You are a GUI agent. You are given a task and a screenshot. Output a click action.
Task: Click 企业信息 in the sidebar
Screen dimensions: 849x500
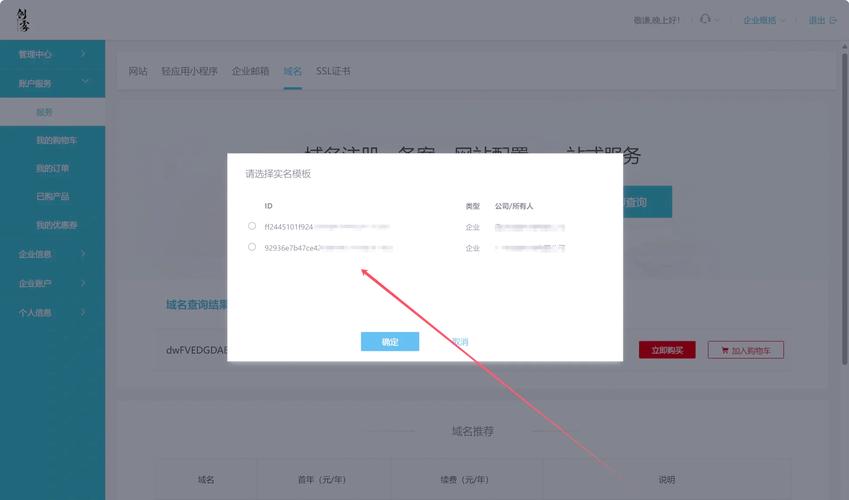tap(35, 254)
